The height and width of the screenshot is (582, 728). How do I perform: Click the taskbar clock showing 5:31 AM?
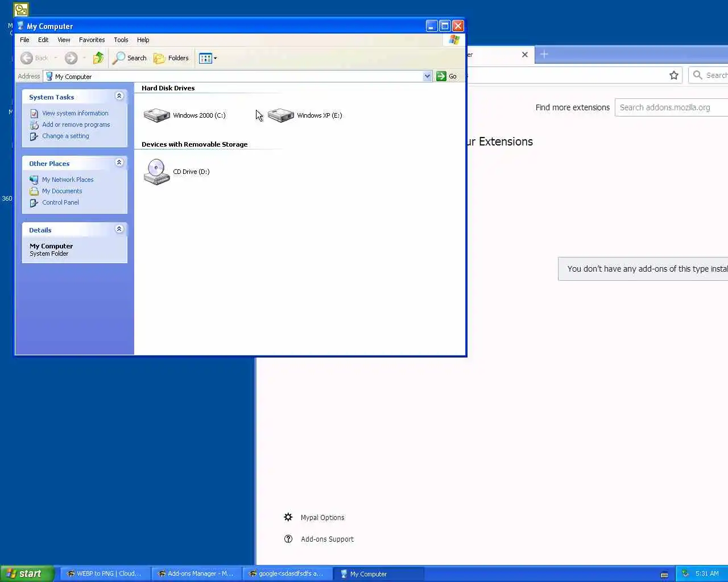(707, 573)
